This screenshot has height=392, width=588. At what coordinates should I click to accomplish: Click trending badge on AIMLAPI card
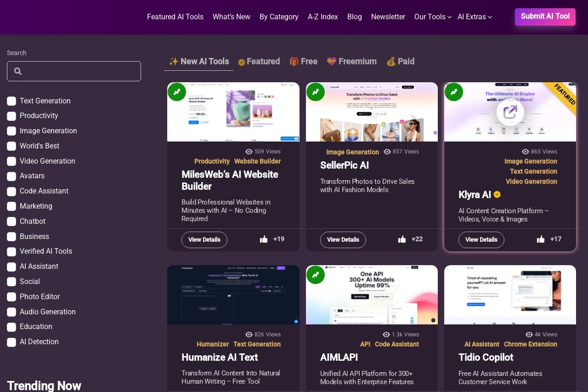tap(316, 275)
